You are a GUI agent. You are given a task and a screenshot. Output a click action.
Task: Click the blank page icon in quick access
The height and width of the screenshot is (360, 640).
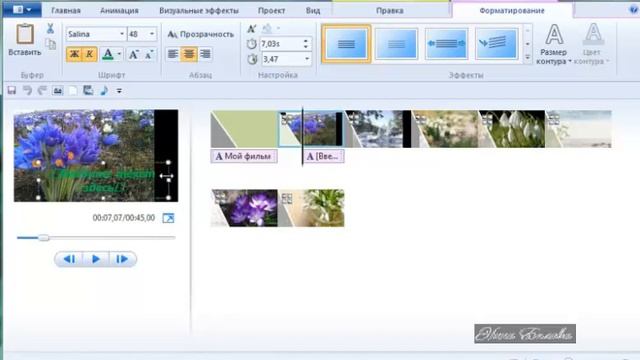73,91
